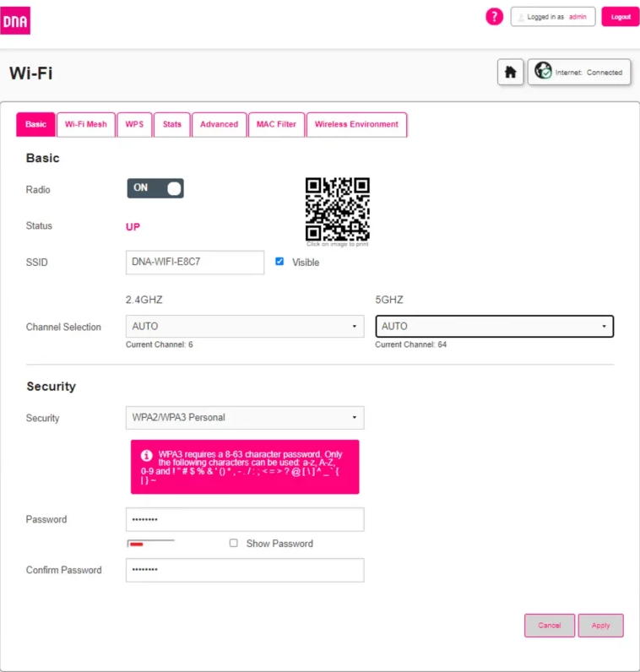Click the info icon in WPA3 notice
Image resolution: width=640 pixels, height=672 pixels.
pyautogui.click(x=147, y=455)
